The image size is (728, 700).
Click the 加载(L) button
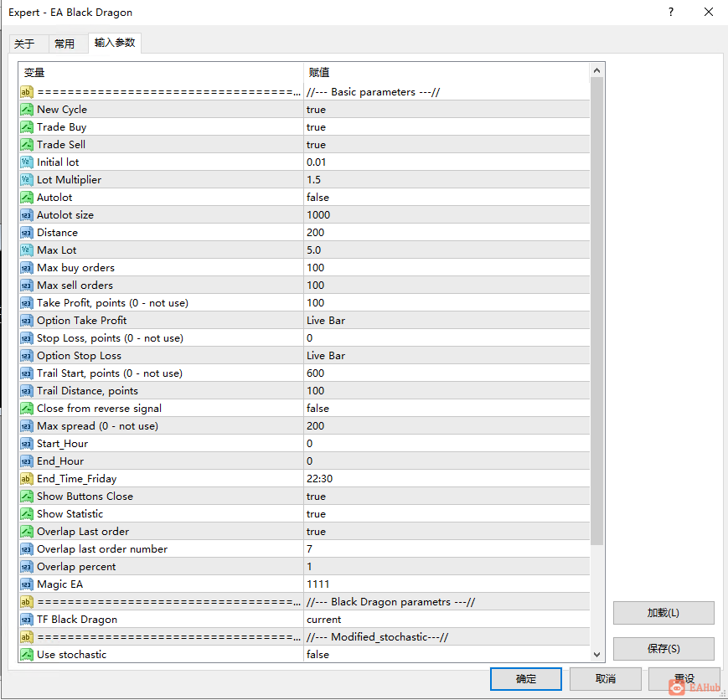click(x=663, y=613)
